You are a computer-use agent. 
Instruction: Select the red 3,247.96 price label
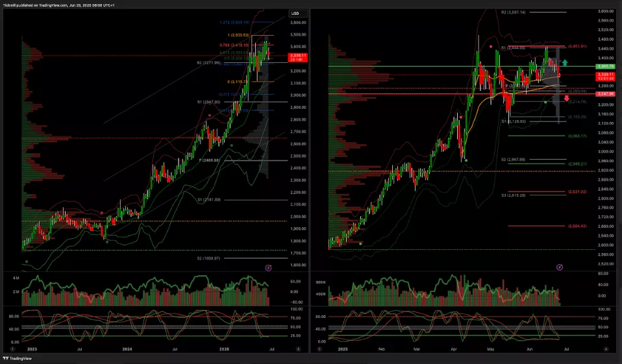coord(605,94)
